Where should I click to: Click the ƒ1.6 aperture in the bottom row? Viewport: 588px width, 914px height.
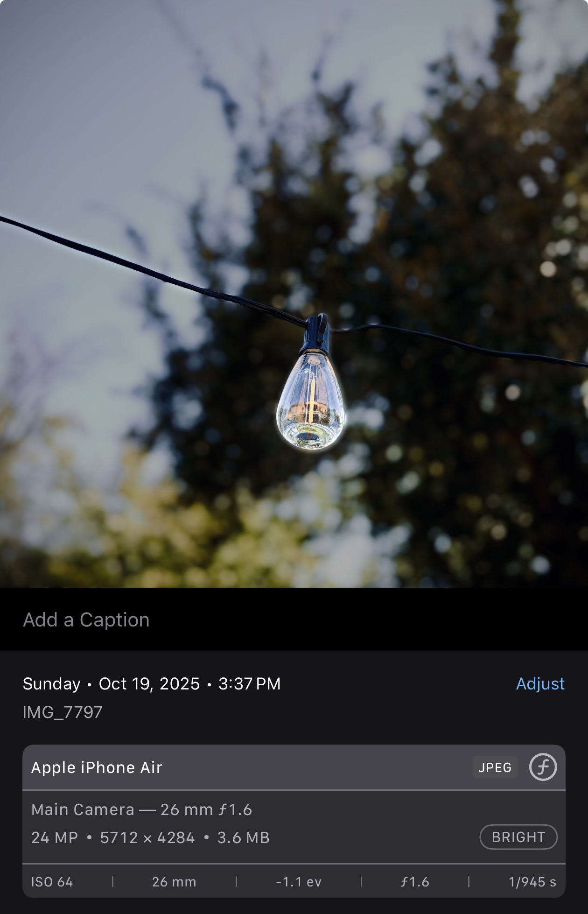click(x=415, y=882)
